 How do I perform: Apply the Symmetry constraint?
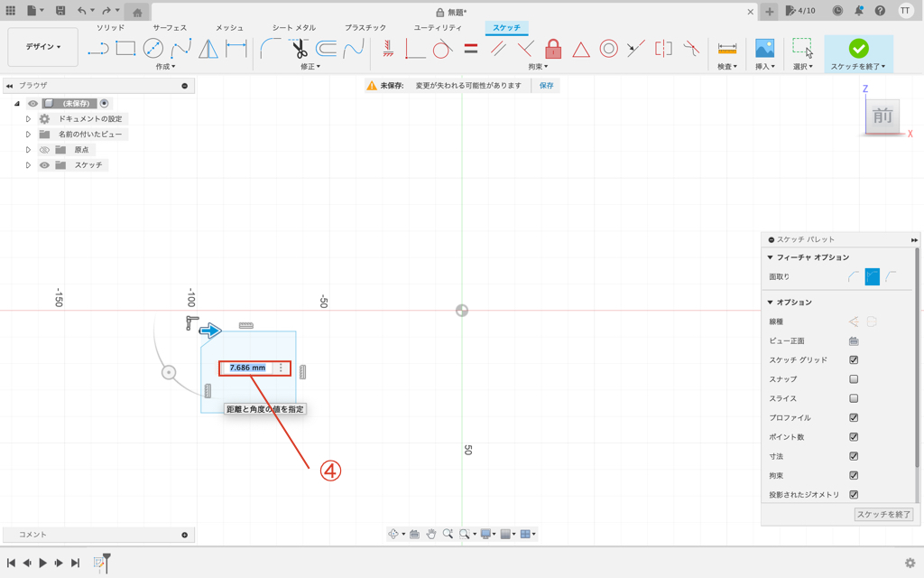pos(663,49)
